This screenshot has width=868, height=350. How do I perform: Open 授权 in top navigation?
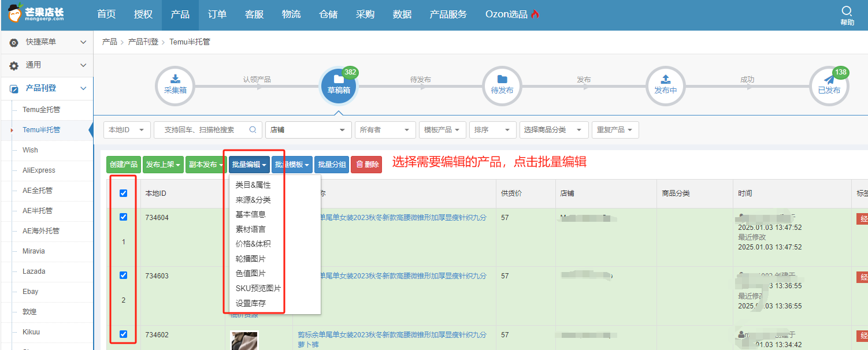coord(143,14)
